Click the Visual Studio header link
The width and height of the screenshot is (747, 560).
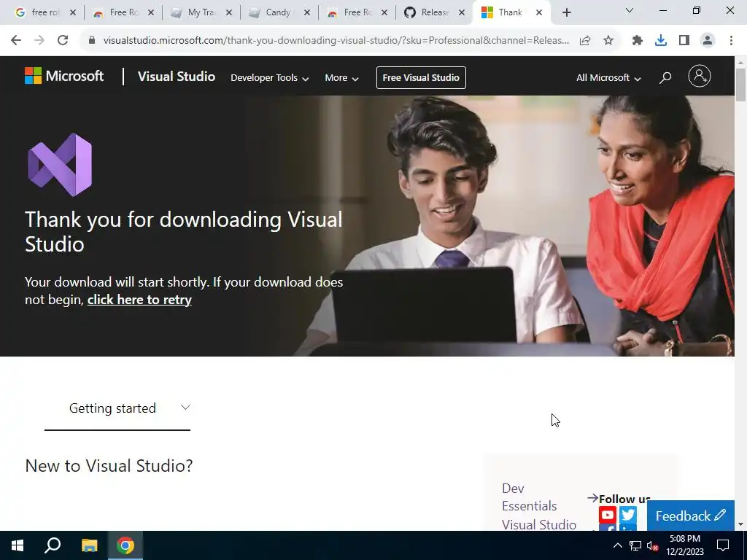[177, 76]
